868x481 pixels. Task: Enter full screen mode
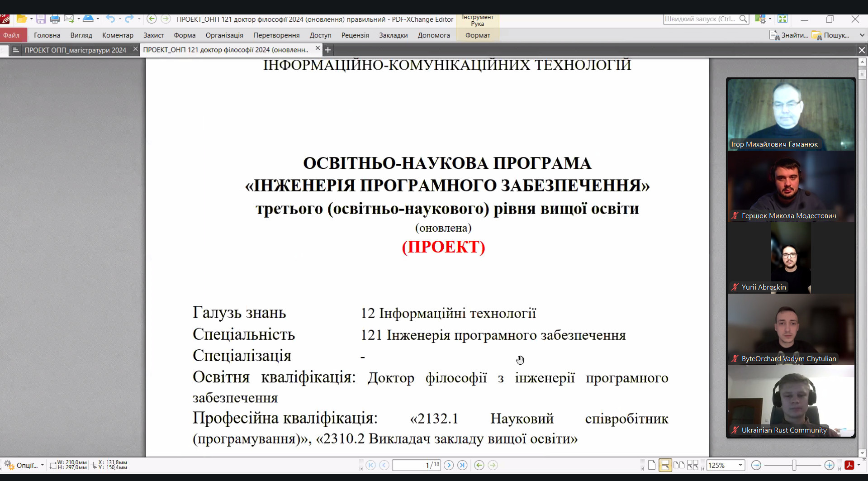click(783, 19)
